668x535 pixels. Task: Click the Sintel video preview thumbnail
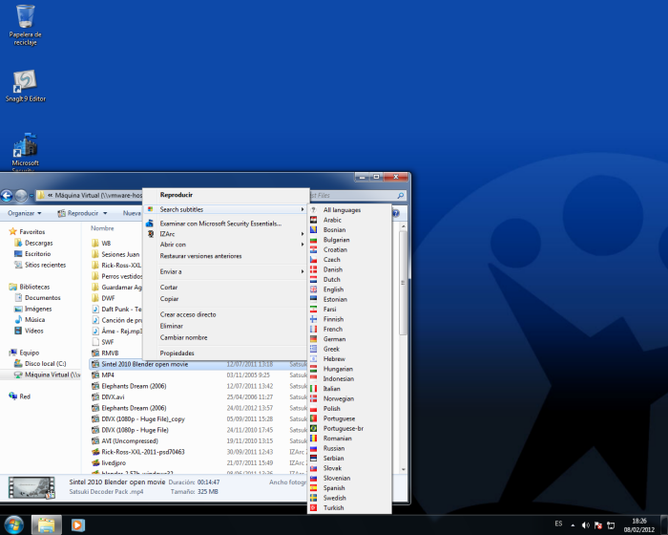(32, 488)
